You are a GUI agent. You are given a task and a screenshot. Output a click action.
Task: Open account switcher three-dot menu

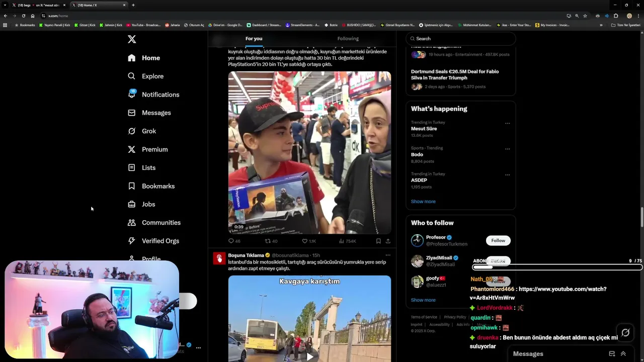click(x=198, y=347)
